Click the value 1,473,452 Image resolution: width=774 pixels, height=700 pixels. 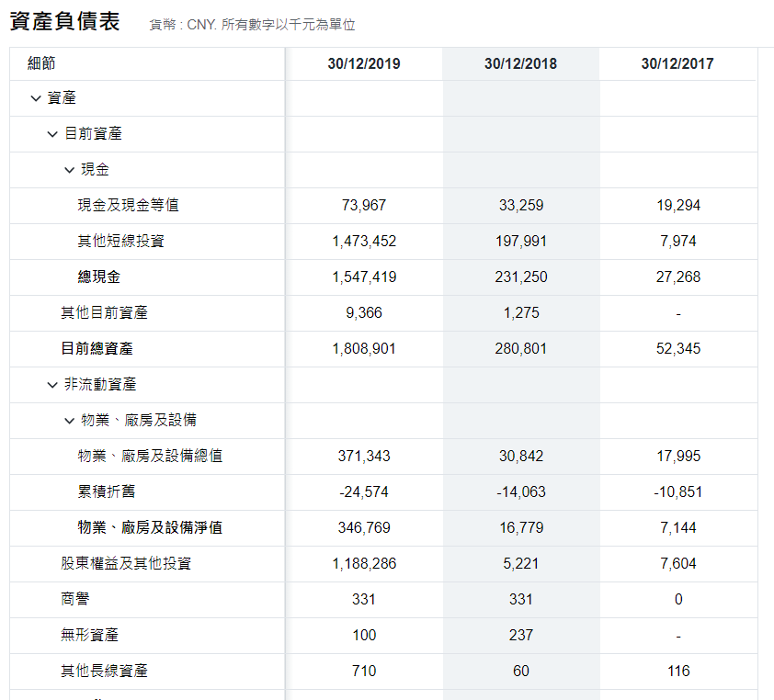pyautogui.click(x=364, y=242)
